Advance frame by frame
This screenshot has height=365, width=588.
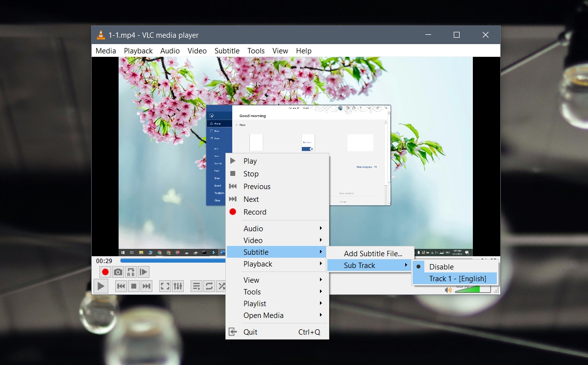coord(143,272)
